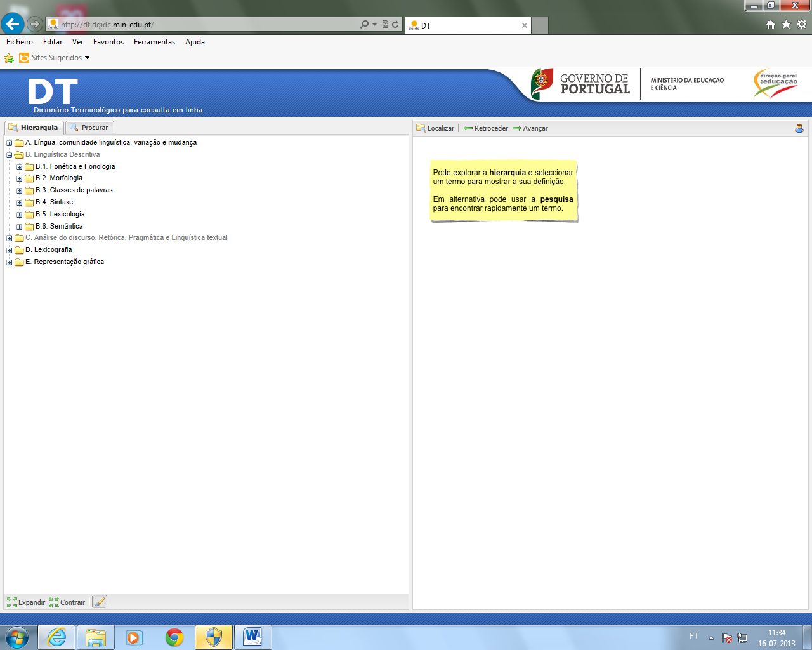Launch Google Chrome from the taskbar

click(174, 637)
